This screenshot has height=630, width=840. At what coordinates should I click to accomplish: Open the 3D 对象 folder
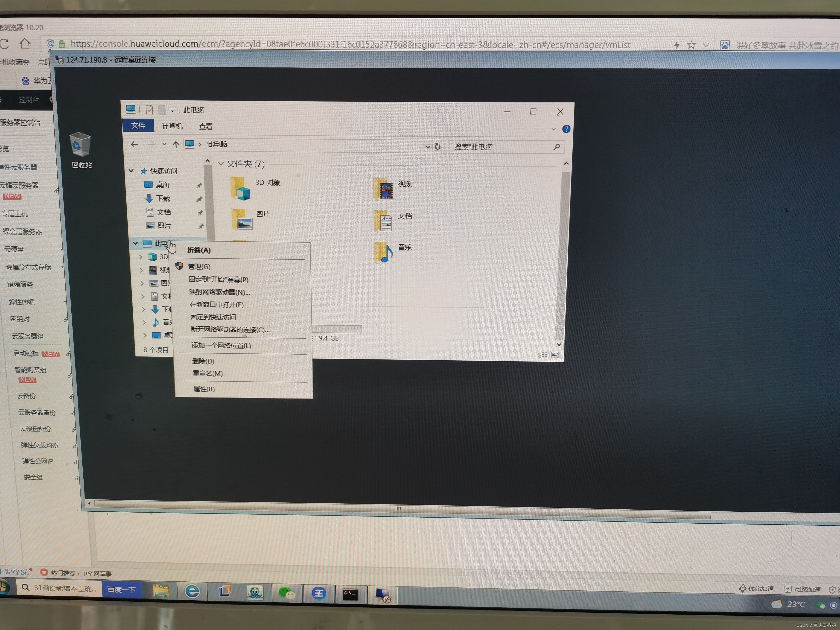pyautogui.click(x=240, y=188)
